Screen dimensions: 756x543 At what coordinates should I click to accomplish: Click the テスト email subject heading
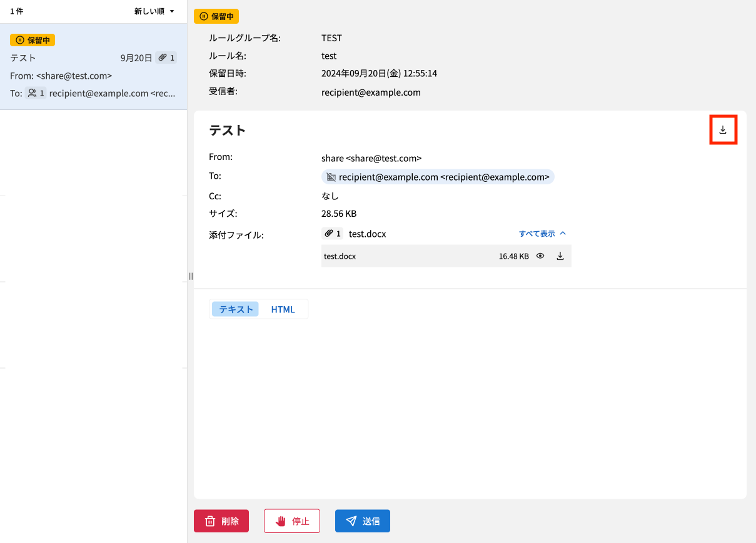228,130
